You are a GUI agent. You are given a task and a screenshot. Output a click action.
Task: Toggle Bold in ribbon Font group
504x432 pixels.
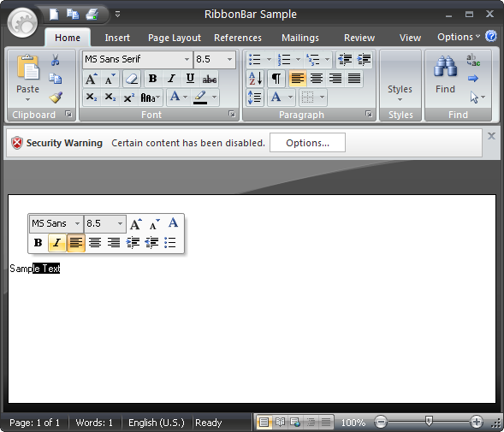click(152, 79)
